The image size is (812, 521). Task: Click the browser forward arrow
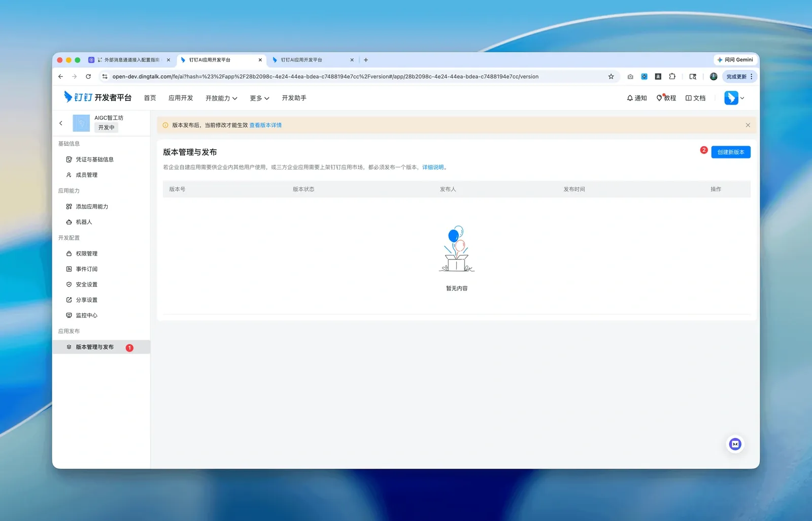coord(75,77)
